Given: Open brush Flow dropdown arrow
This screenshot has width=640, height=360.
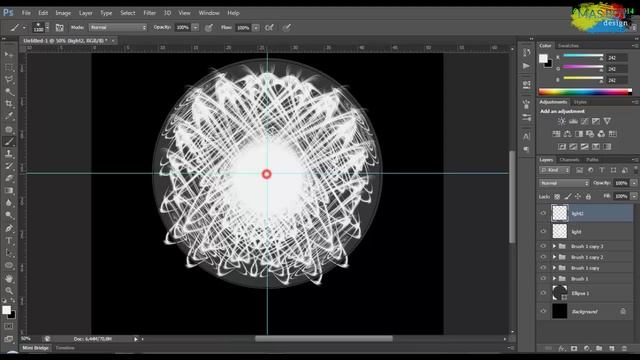Looking at the screenshot, I should (256, 28).
